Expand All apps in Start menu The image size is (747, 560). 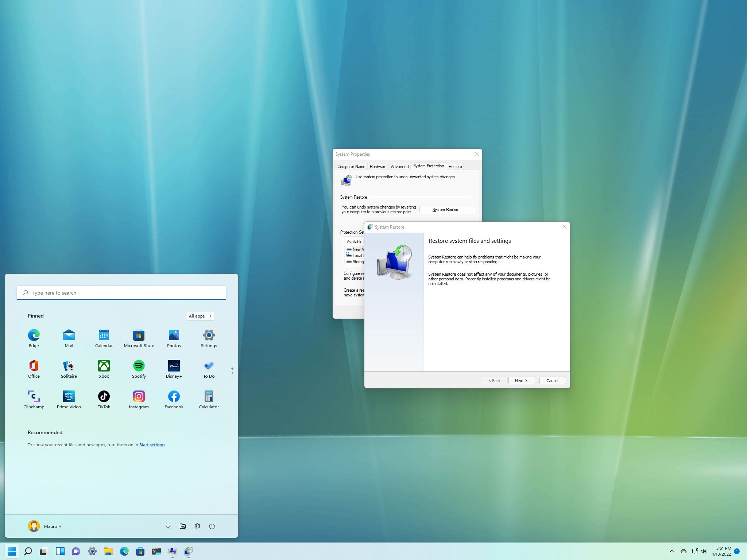click(200, 316)
